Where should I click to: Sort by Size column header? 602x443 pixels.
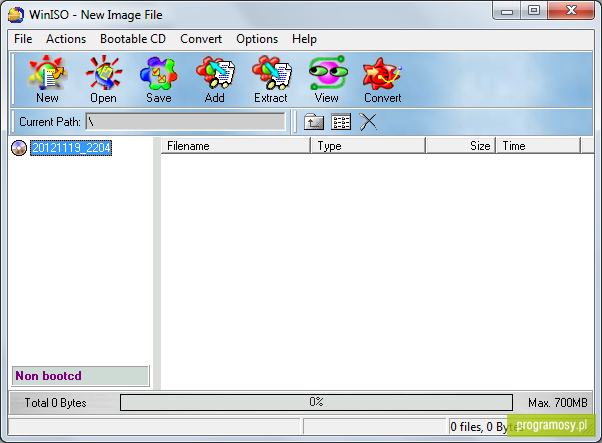click(461, 146)
